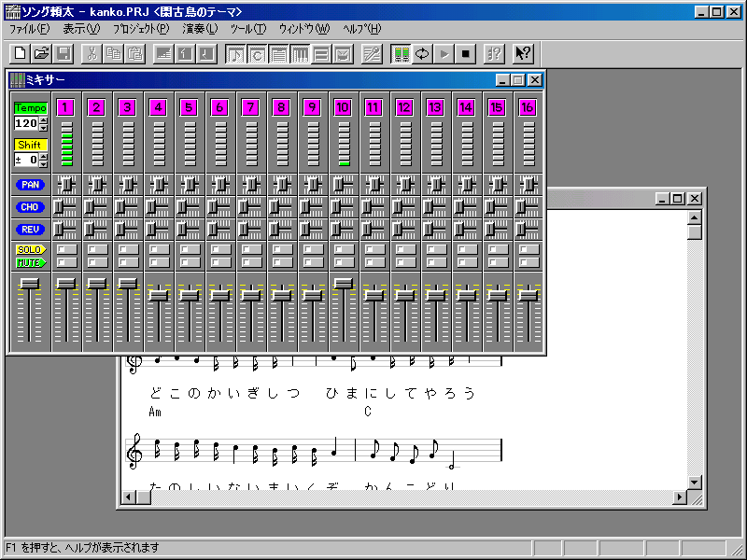Viewport: 747px width, 560px height.
Task: Click the copy icon in the toolbar
Action: click(x=113, y=54)
